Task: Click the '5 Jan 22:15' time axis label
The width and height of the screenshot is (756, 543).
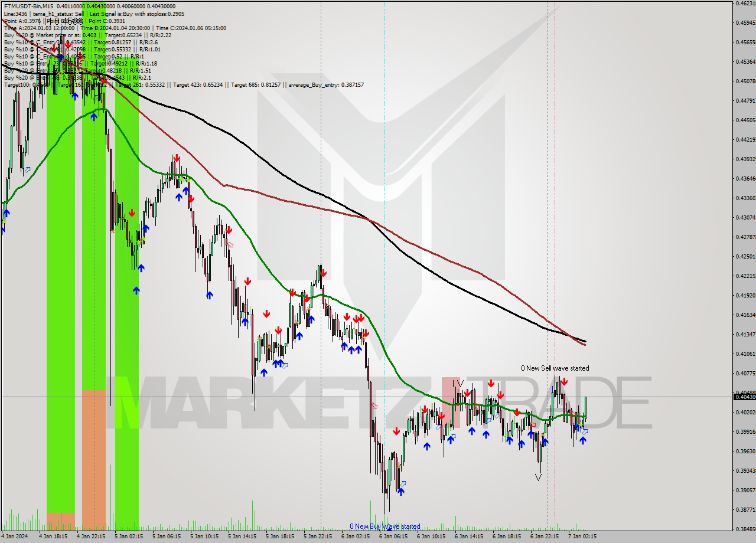Action: point(318,537)
